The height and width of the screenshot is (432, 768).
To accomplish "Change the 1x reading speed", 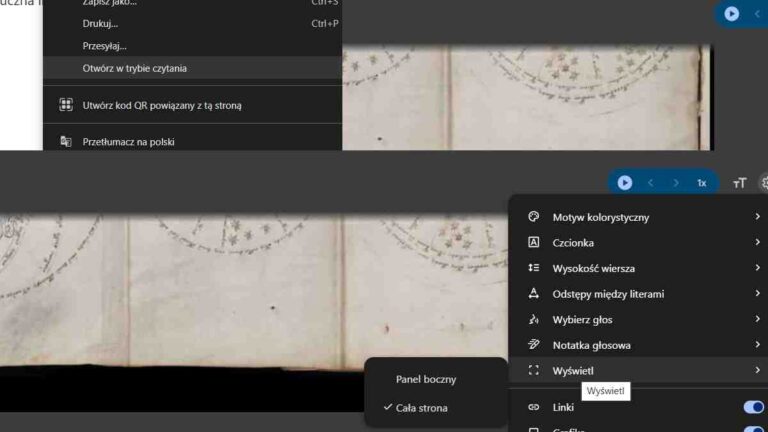I will (702, 183).
